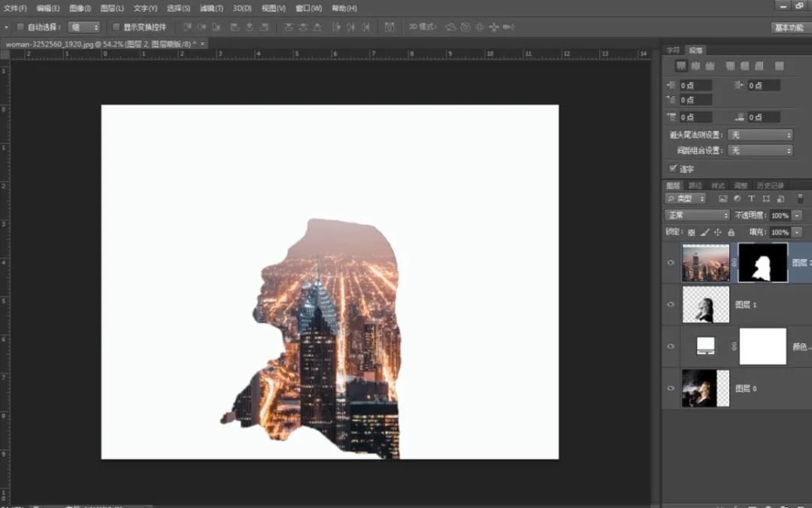Click the 3D slide mode icon
812x508 pixels.
[x=494, y=27]
